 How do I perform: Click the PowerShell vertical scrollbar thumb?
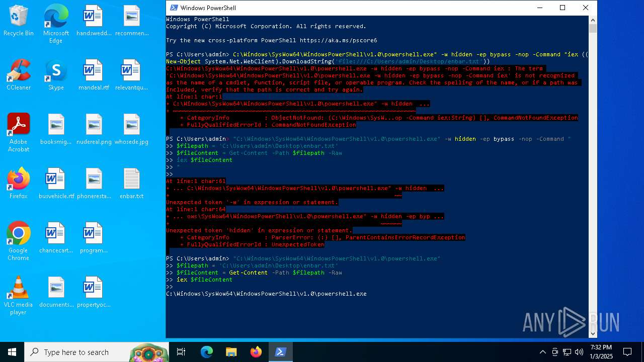(x=593, y=29)
